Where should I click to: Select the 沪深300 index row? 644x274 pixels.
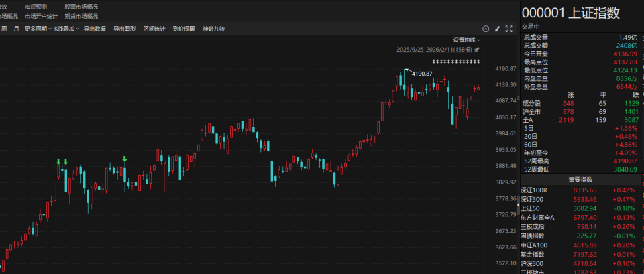click(580, 263)
